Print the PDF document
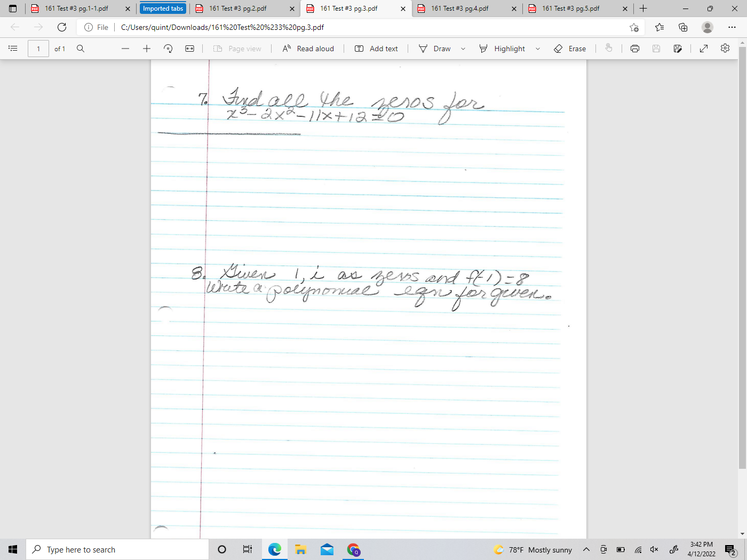Image resolution: width=747 pixels, height=560 pixels. coord(634,49)
